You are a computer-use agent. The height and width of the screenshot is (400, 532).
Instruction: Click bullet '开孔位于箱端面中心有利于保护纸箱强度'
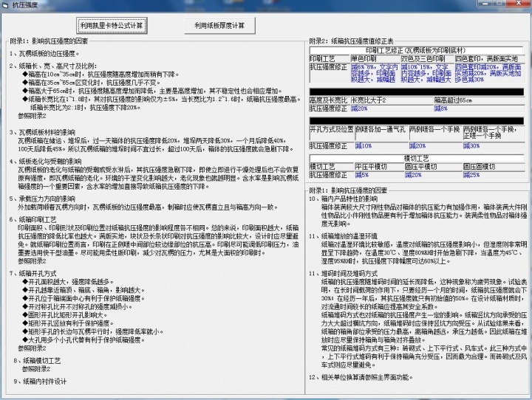tap(83, 298)
